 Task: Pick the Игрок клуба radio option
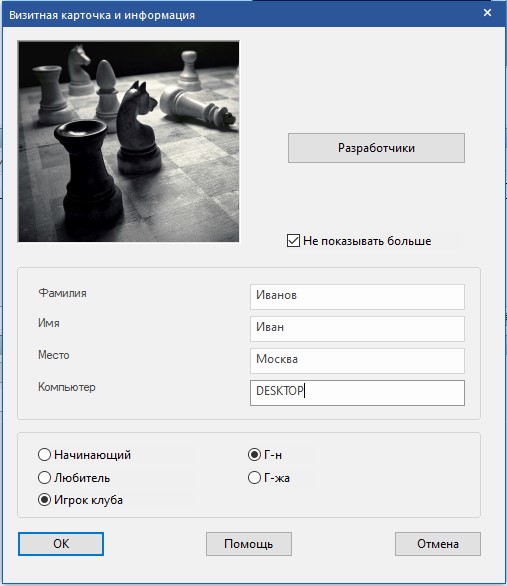[44, 500]
